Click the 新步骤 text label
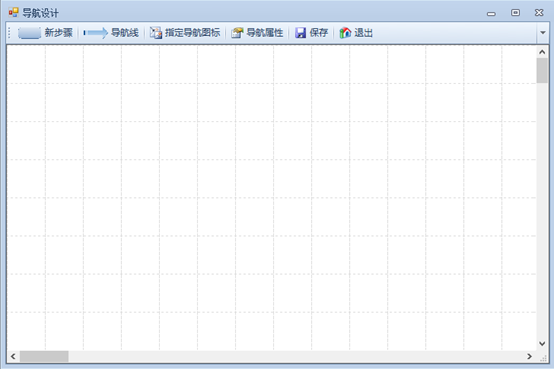This screenshot has width=554, height=369. 58,33
